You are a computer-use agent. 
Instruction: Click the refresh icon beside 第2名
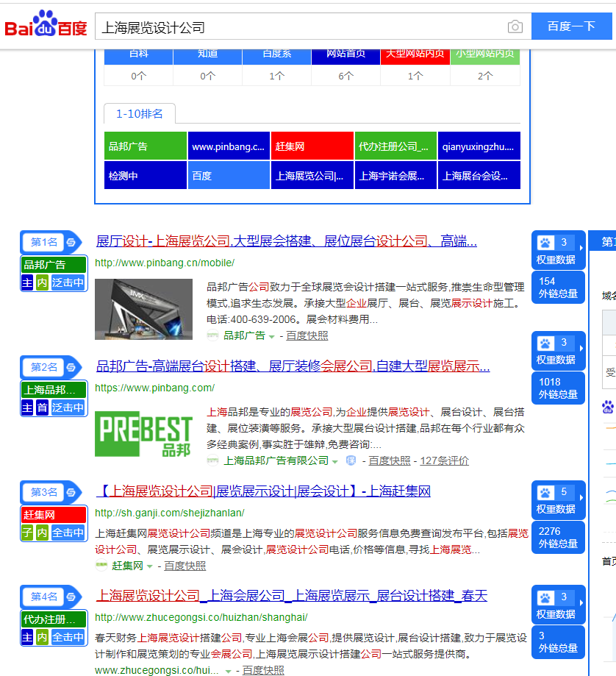(x=71, y=367)
